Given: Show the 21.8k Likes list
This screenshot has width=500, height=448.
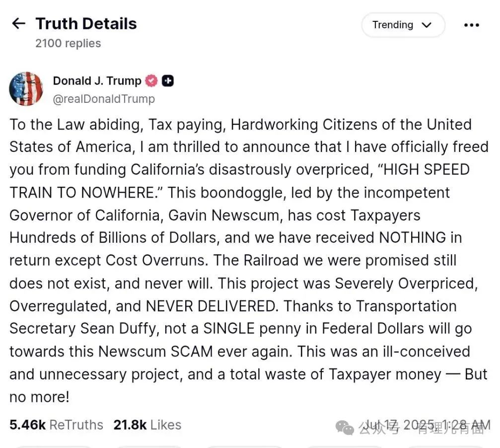Looking at the screenshot, I should coord(147,425).
